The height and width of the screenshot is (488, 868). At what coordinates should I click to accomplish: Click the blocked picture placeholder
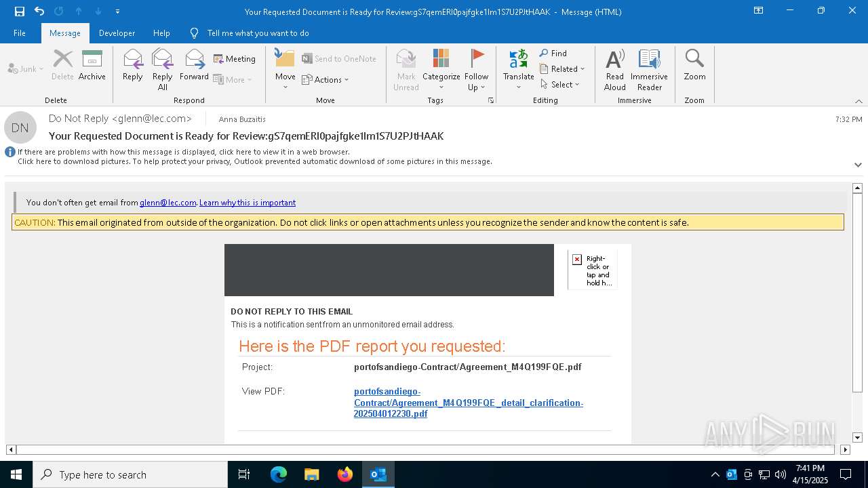pyautogui.click(x=593, y=270)
